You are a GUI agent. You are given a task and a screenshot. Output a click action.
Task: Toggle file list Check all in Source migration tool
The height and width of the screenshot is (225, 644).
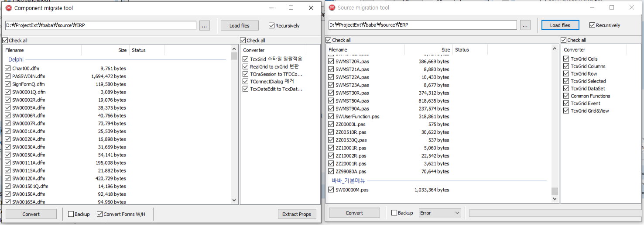click(329, 40)
